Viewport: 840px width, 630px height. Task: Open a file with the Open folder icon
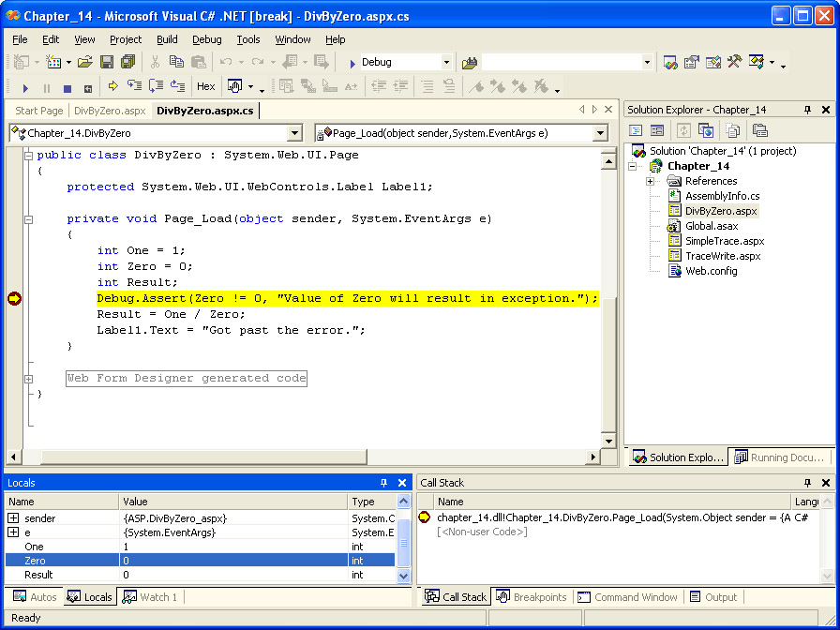coord(84,62)
